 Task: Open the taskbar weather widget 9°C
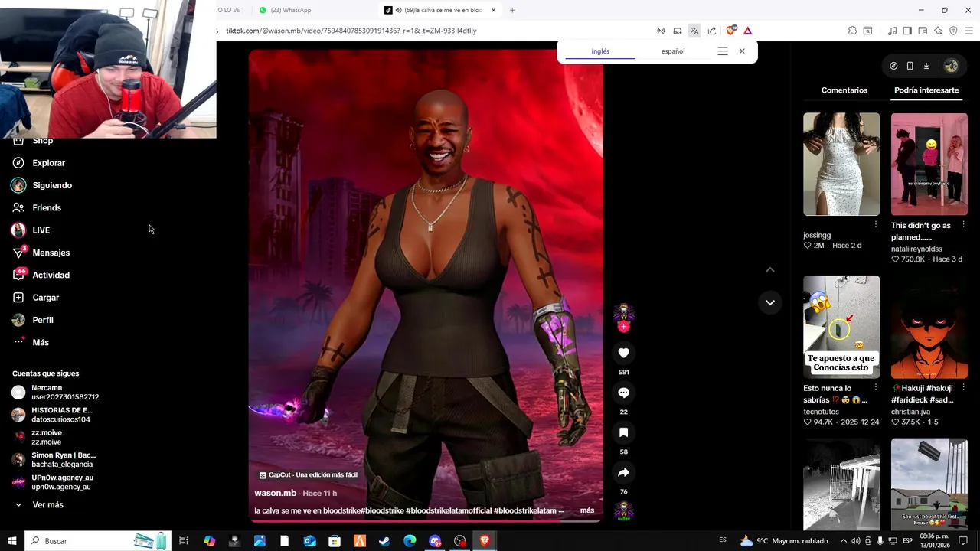(x=784, y=541)
